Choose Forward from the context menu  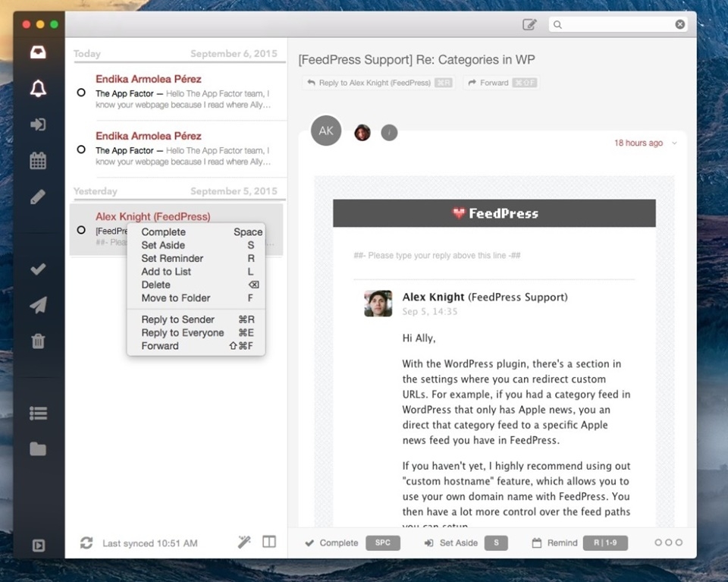(x=196, y=346)
